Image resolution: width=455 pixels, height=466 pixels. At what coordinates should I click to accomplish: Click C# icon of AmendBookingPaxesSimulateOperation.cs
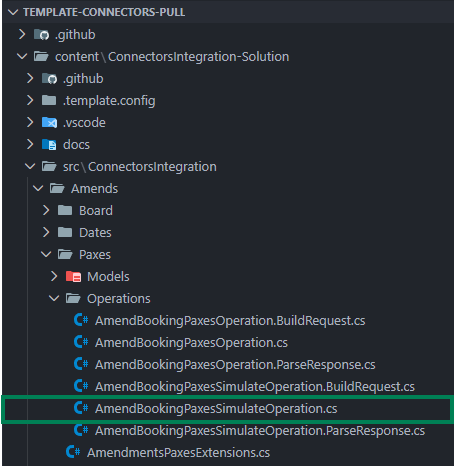81,408
